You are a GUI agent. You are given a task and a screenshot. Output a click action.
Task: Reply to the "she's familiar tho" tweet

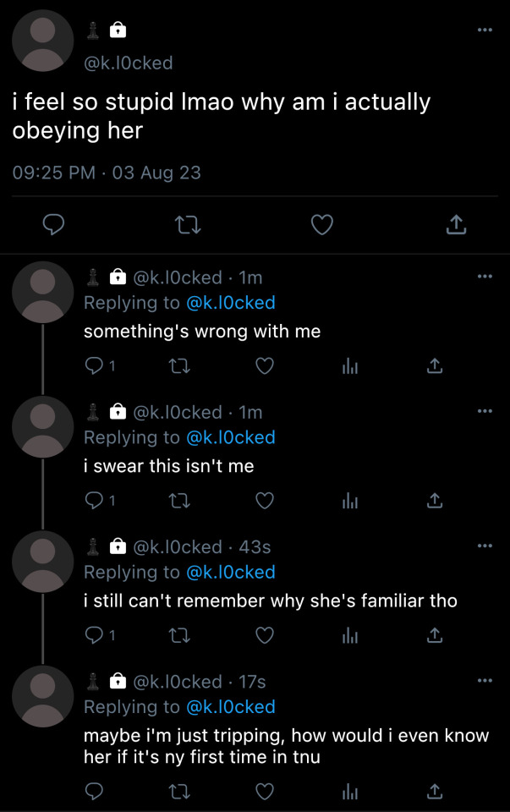pos(95,635)
